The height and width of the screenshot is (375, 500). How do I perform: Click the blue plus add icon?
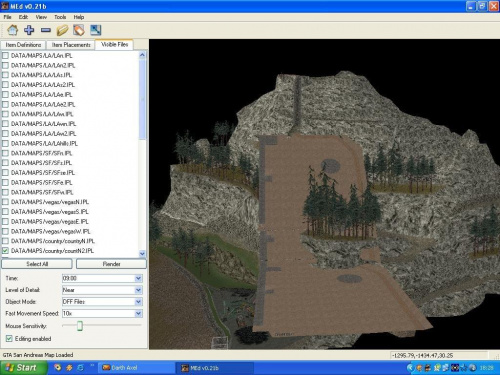29,30
